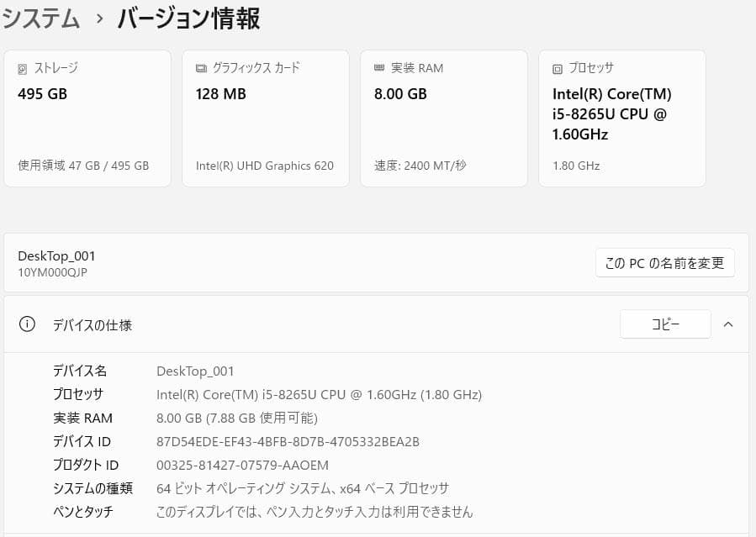Navigate back via システム breadcrumb

tap(40, 17)
